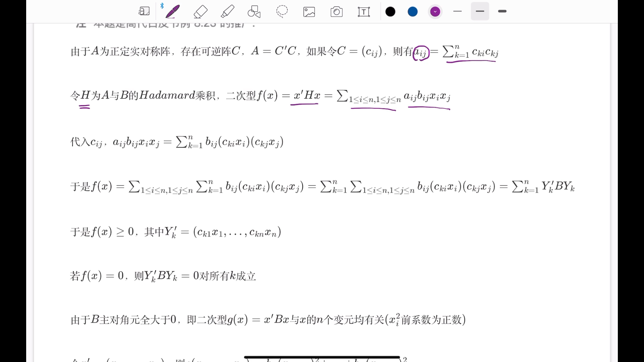This screenshot has width=644, height=362.
Task: Select the Highlighter tool
Action: (x=228, y=12)
